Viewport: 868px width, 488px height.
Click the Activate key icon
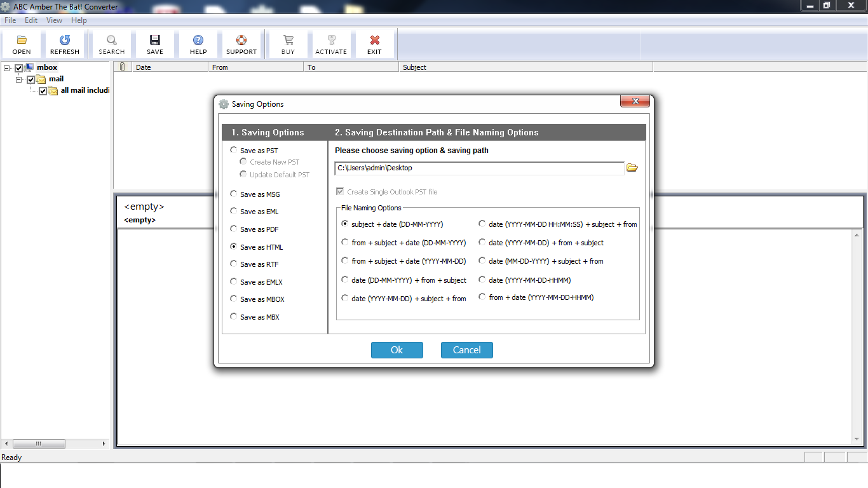click(x=331, y=40)
